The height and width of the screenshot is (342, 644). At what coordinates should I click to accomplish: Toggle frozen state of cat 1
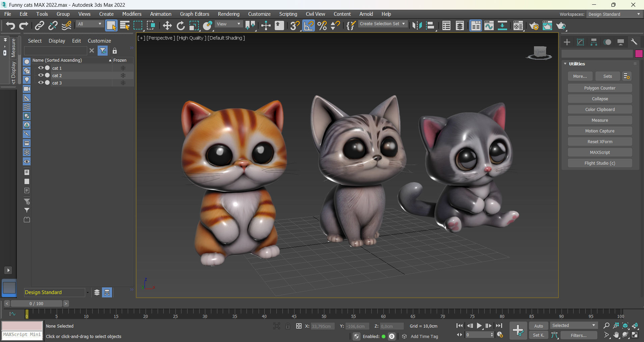(123, 68)
